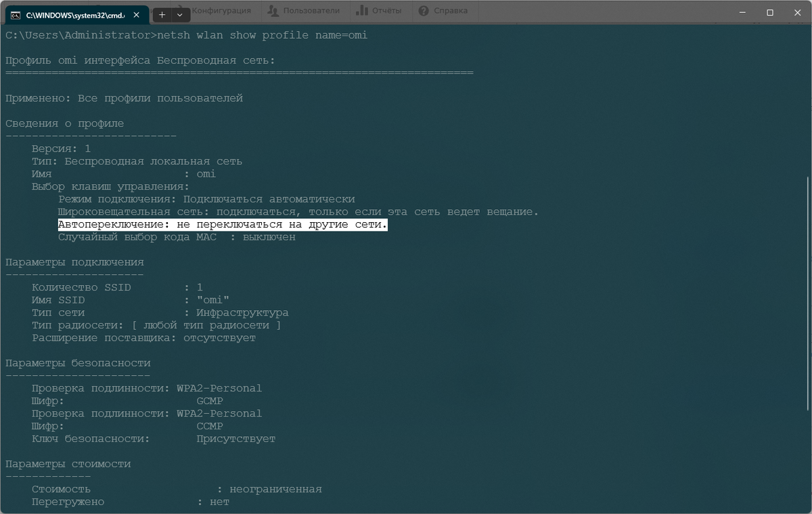Viewport: 812px width, 514px height.
Task: Expand the new tab profile dropdown
Action: [179, 14]
